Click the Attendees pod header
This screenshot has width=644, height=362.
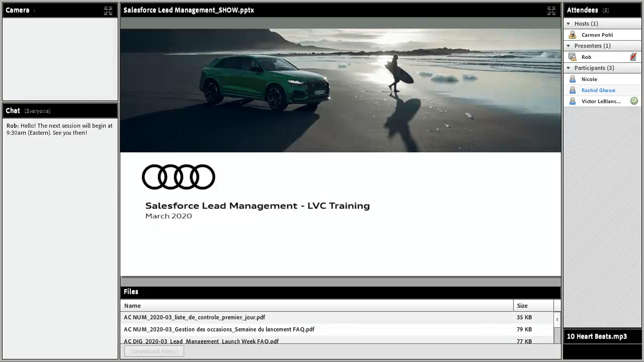pos(602,10)
